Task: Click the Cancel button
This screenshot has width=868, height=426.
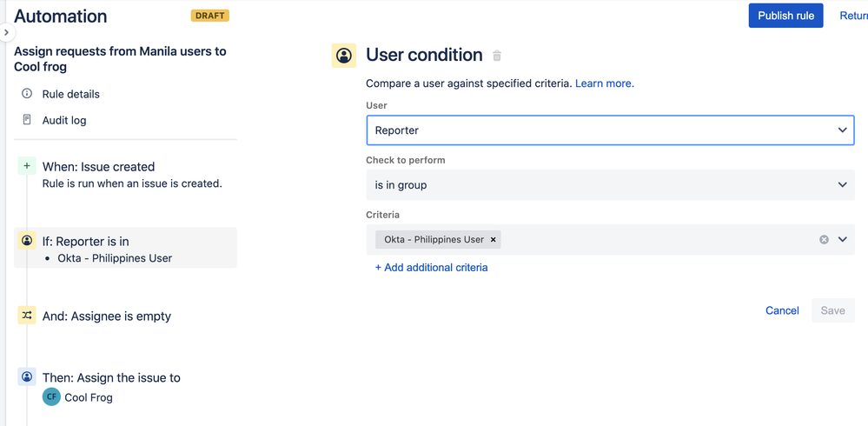Action: click(x=782, y=310)
